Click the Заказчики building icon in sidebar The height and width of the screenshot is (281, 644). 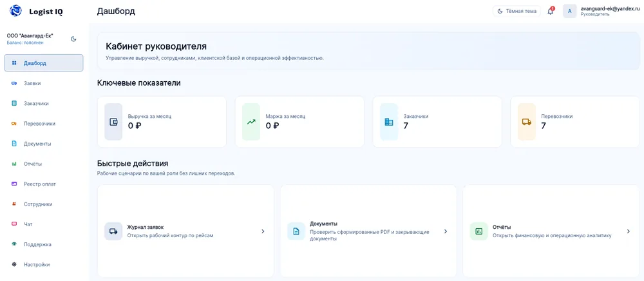tap(14, 104)
